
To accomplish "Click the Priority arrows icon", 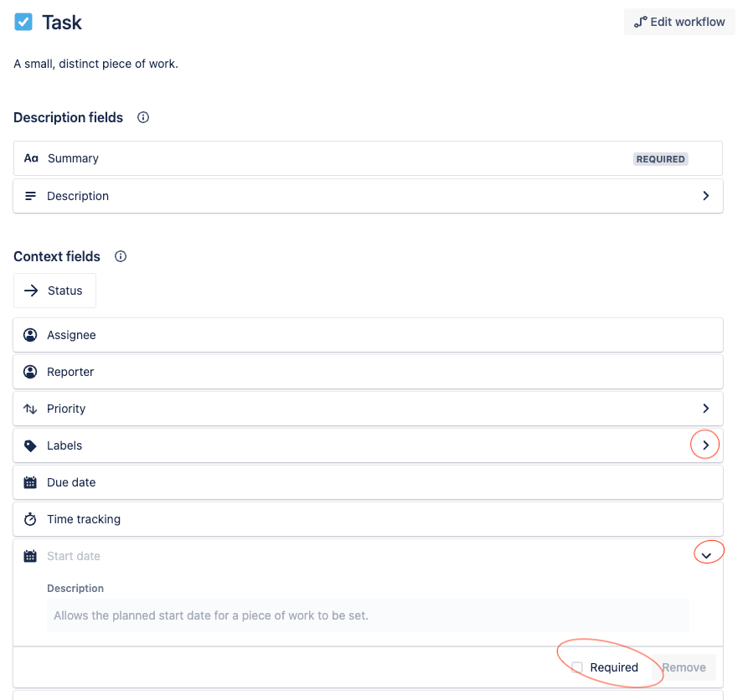I will click(31, 408).
